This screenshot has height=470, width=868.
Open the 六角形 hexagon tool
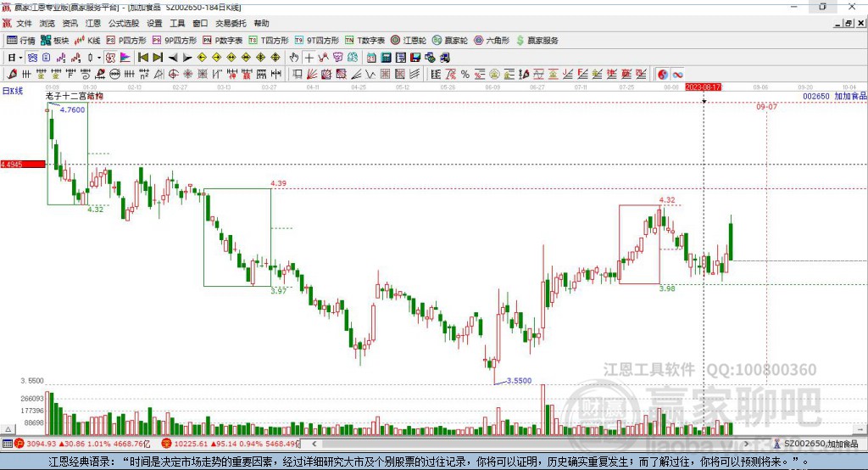click(x=492, y=41)
